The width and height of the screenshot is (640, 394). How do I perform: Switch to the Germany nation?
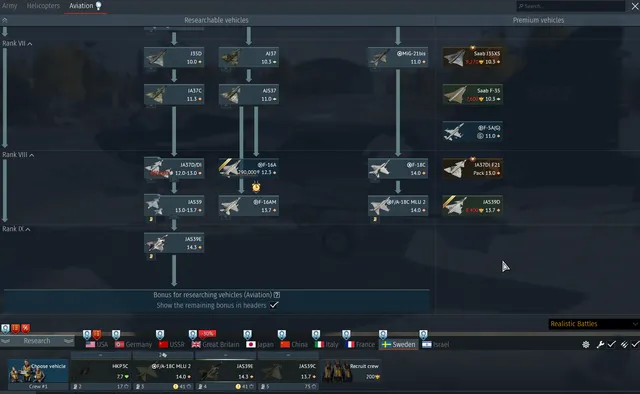tap(133, 345)
